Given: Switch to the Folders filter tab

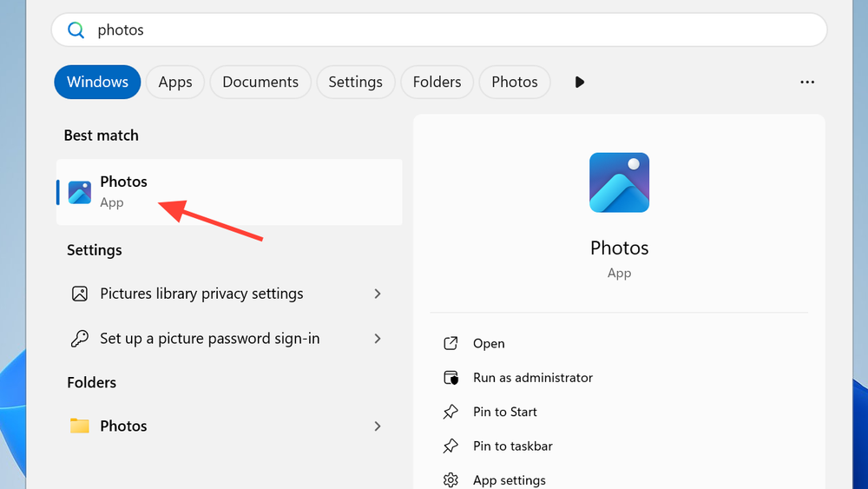Looking at the screenshot, I should point(437,82).
